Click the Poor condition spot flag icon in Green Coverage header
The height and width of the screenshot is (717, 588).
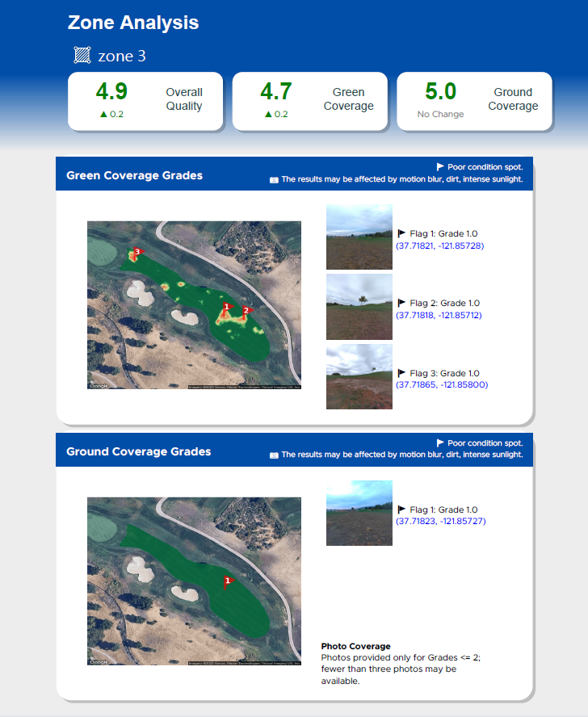(x=440, y=167)
